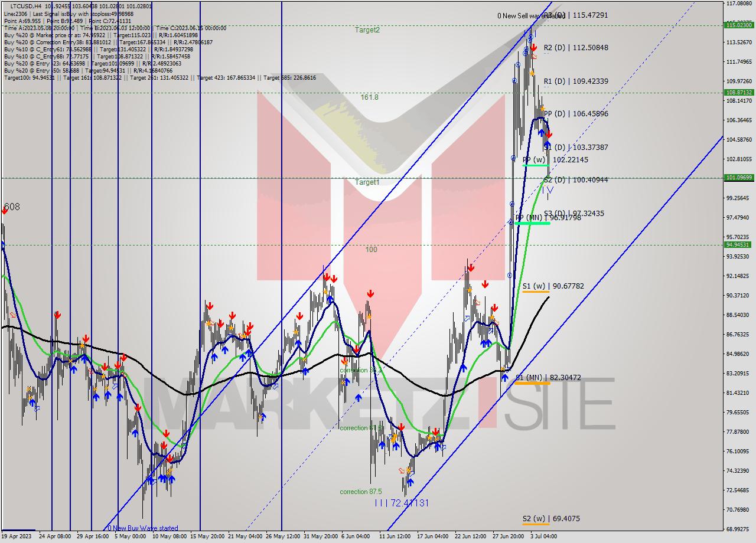This screenshot has height=543, width=756.
Task: Select S1 (MN) 82.30472 monthly support label
Action: 548,377
